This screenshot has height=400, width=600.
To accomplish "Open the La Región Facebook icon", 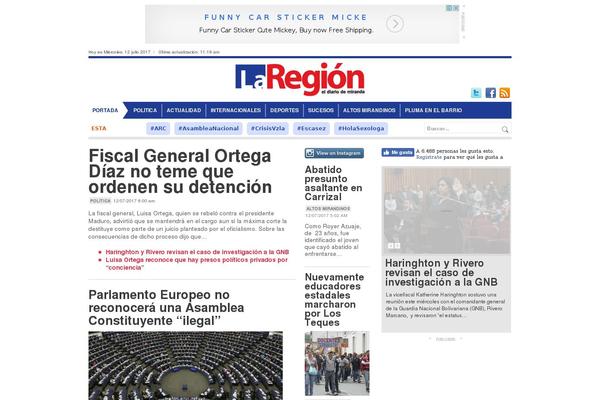I will [491, 93].
